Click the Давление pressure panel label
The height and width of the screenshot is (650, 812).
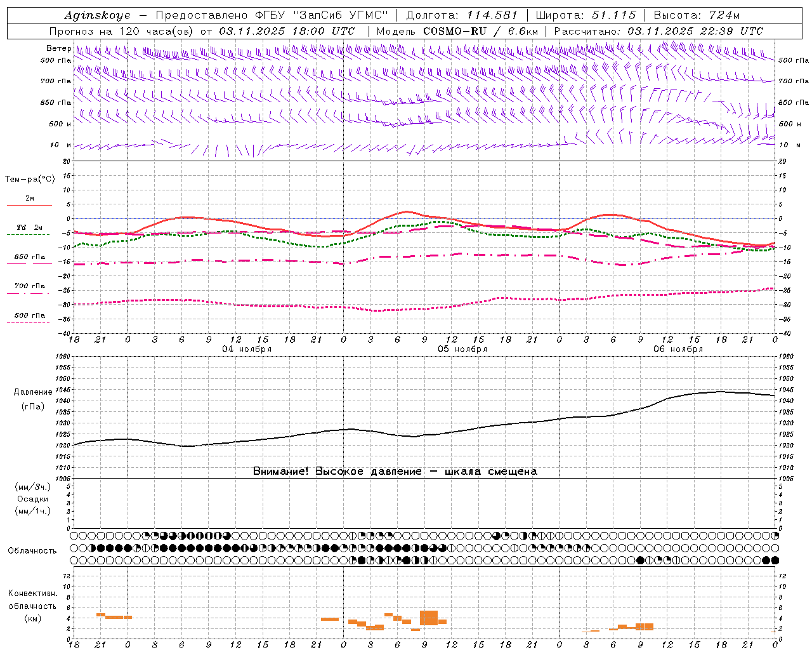[x=33, y=392]
